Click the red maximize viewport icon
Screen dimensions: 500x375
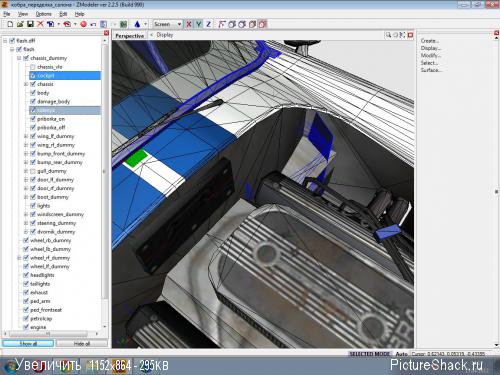click(x=410, y=35)
